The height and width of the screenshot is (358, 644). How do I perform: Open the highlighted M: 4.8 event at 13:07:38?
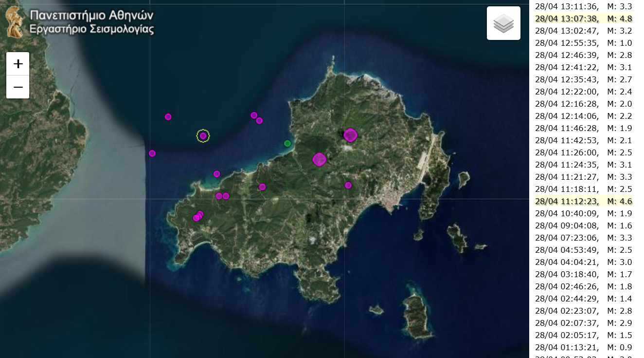point(583,19)
